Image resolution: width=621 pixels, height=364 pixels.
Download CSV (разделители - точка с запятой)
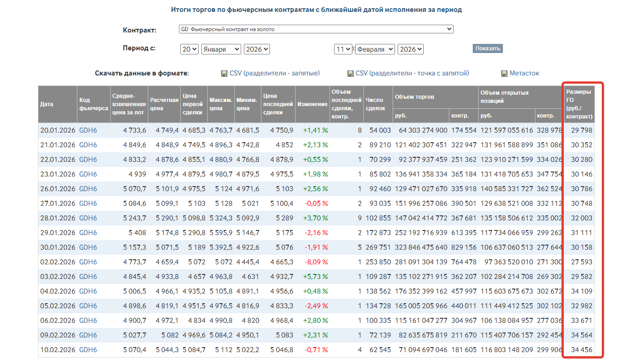pyautogui.click(x=412, y=73)
